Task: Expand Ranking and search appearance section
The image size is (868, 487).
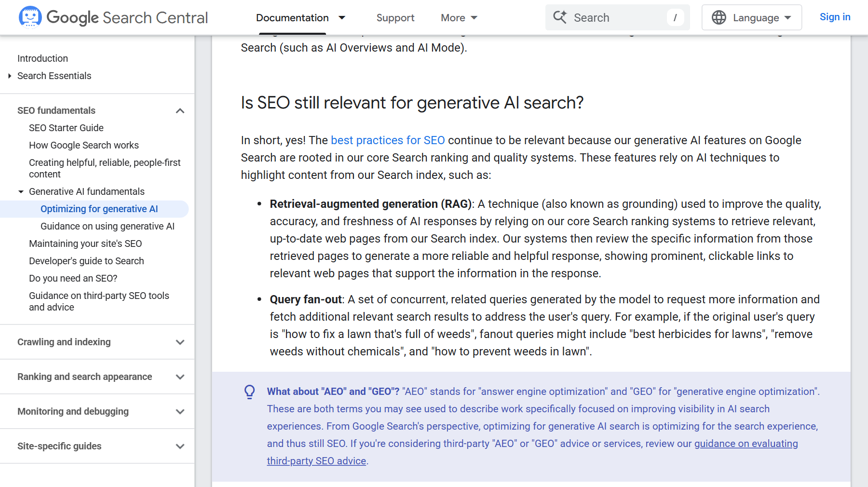Action: [x=180, y=377]
